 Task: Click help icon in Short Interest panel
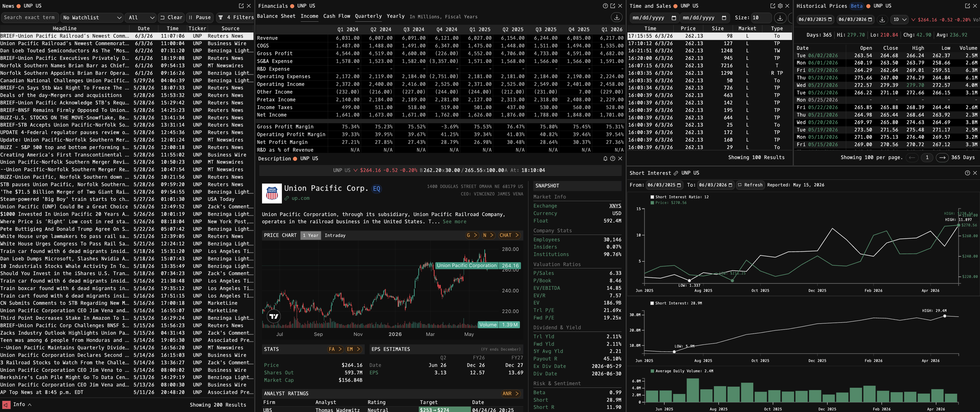pyautogui.click(x=967, y=173)
